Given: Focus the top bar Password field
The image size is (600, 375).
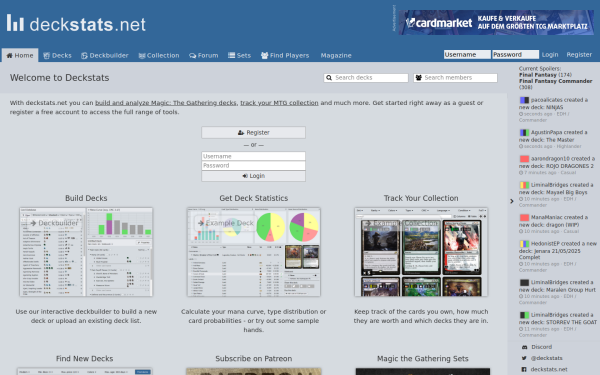Looking at the screenshot, I should (515, 54).
